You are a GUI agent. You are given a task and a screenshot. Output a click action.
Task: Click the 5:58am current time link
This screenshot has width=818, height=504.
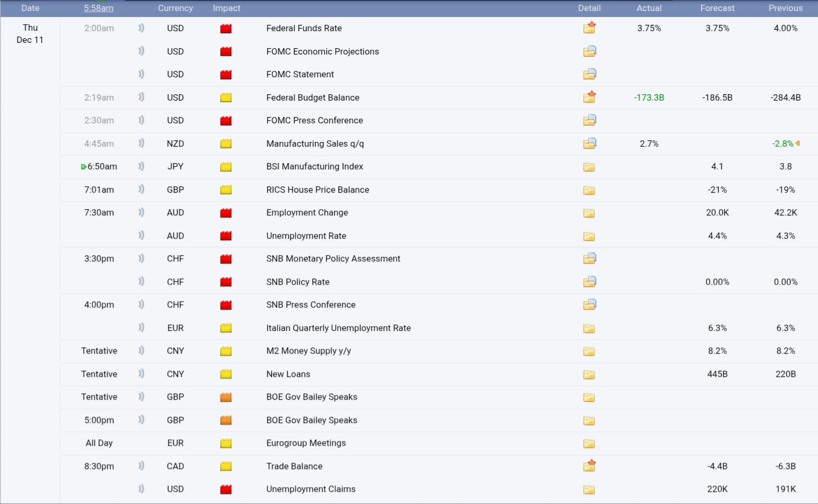(x=98, y=8)
